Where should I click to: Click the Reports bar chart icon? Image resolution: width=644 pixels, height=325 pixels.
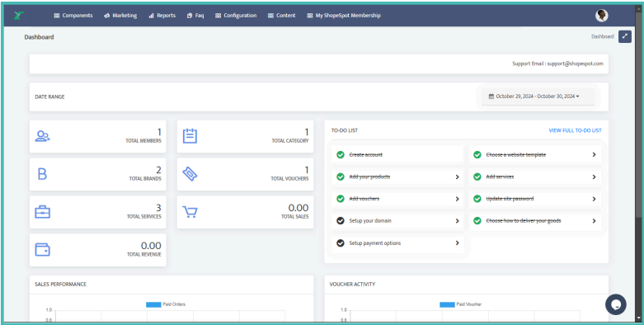[151, 16]
